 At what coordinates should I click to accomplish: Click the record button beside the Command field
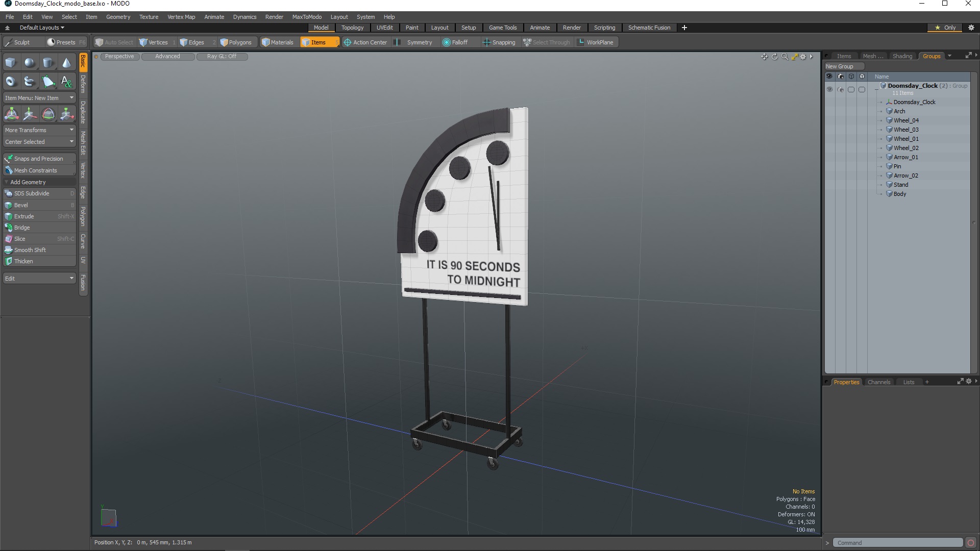(971, 543)
